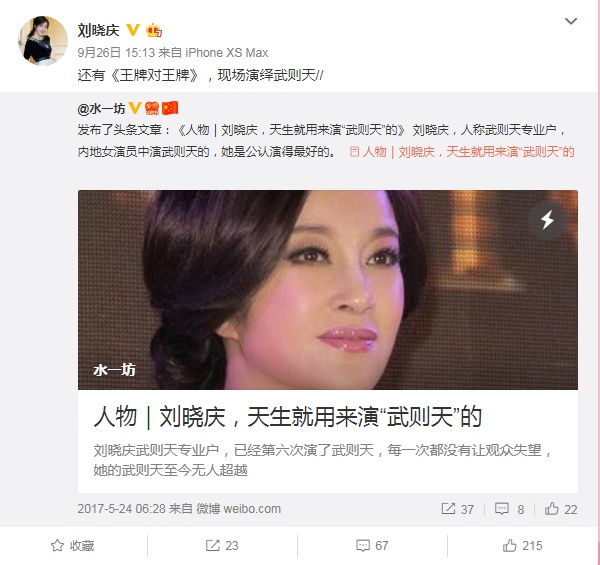Click the yellow verified V badge beside 刘晓庆

click(x=133, y=30)
